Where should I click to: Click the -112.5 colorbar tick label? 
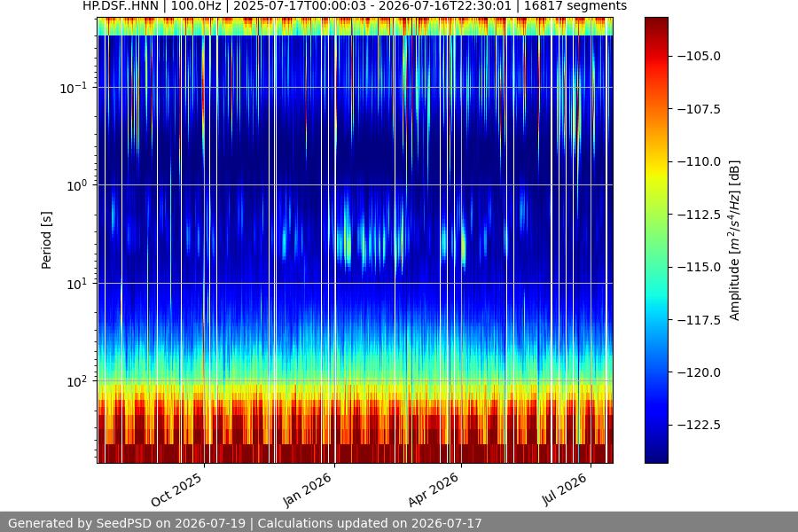tap(699, 215)
